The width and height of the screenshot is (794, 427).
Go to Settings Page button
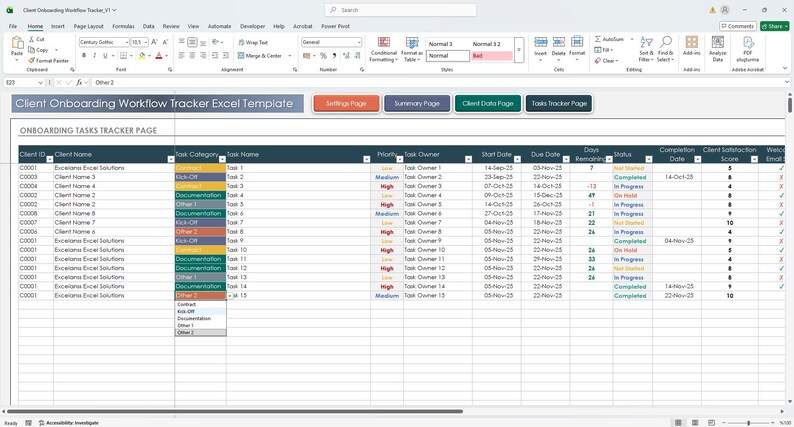346,103
